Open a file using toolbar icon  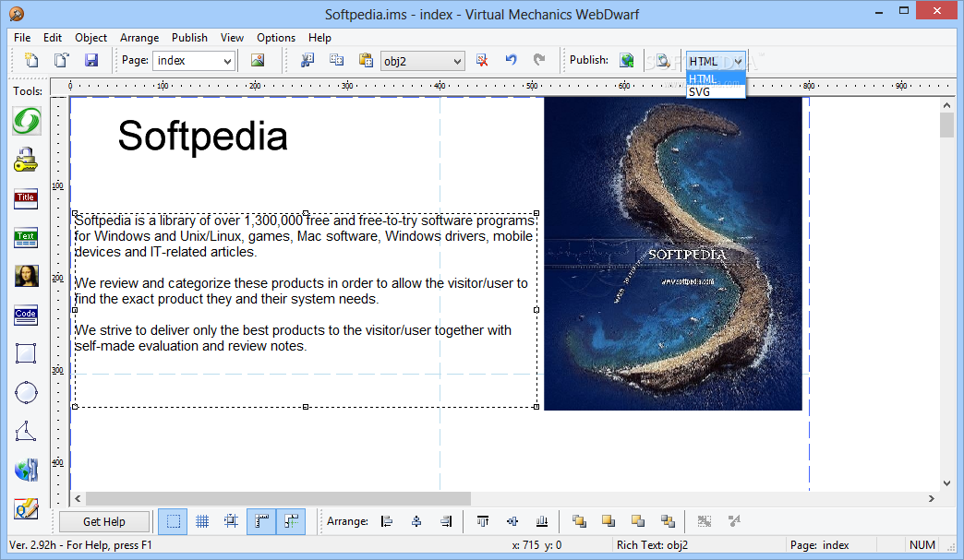[x=61, y=60]
